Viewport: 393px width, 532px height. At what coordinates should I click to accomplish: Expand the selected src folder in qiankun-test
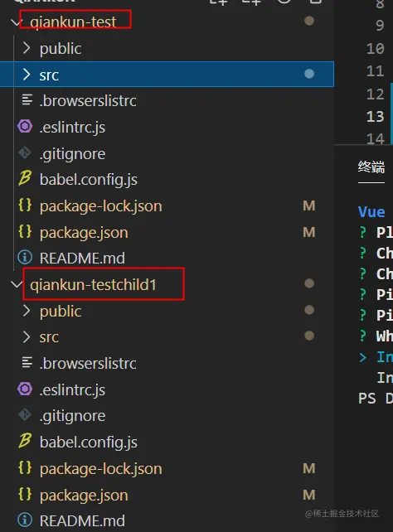[27, 75]
